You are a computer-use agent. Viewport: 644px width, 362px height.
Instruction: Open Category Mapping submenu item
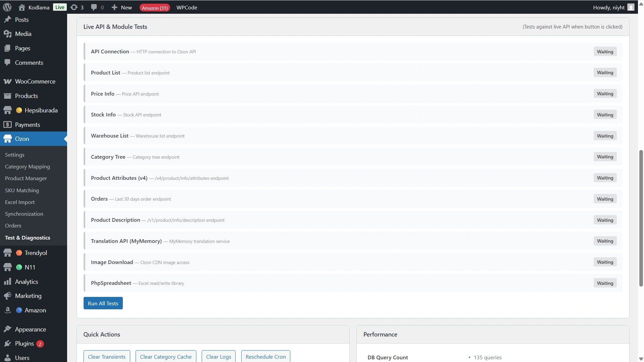point(27,167)
